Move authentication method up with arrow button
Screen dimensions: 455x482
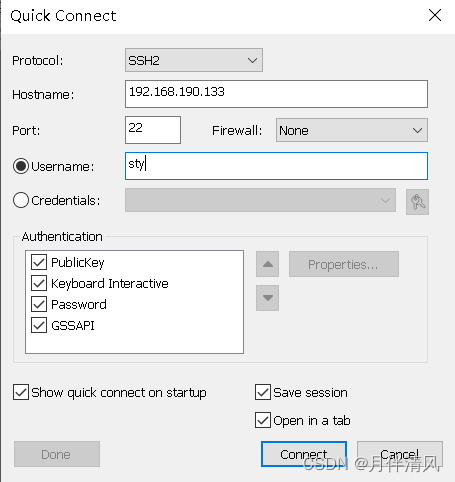(x=267, y=264)
